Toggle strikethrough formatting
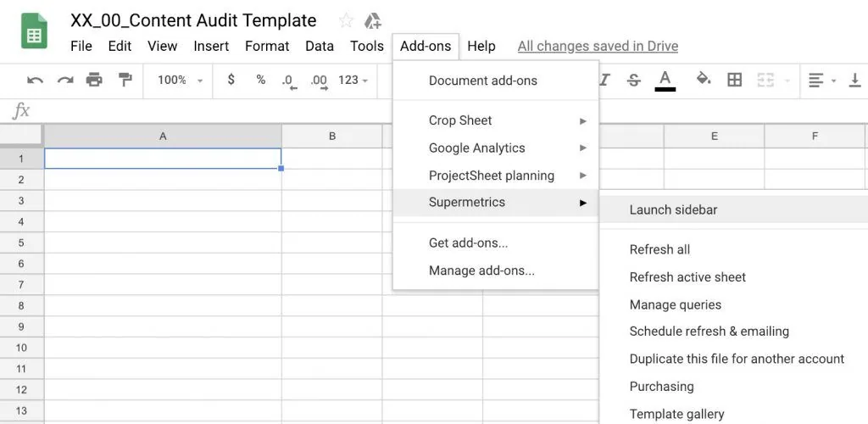 [x=634, y=81]
